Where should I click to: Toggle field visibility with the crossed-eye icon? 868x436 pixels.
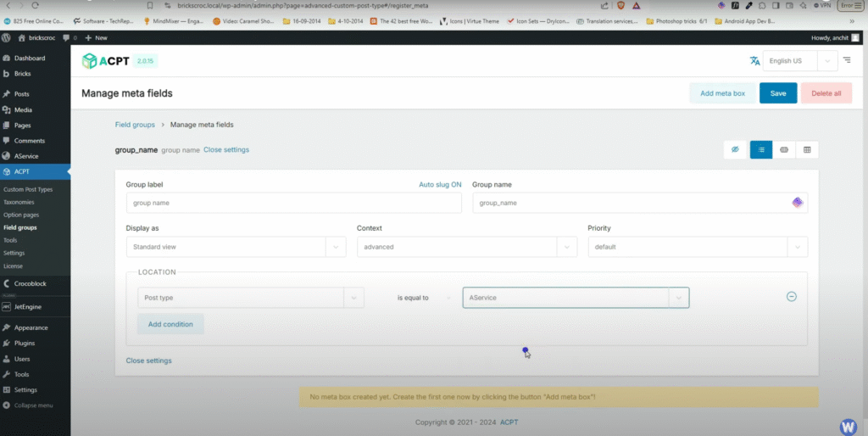[735, 149]
